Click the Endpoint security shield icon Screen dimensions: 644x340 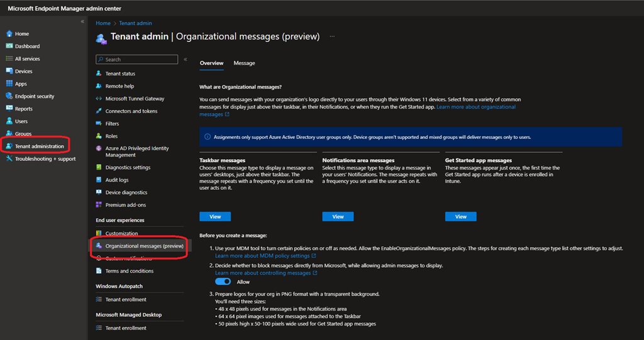pos(9,97)
